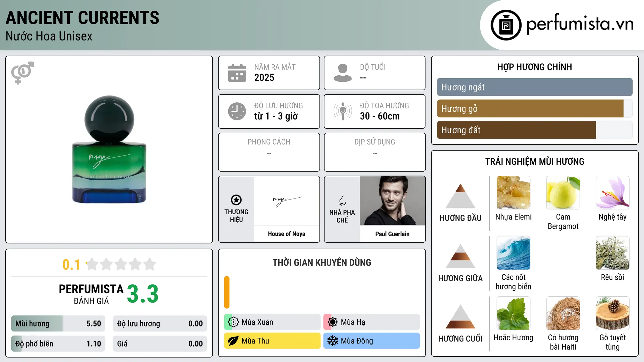Select the Mùa Thu season bar
Viewport: 644px width, 362px height.
(272, 341)
